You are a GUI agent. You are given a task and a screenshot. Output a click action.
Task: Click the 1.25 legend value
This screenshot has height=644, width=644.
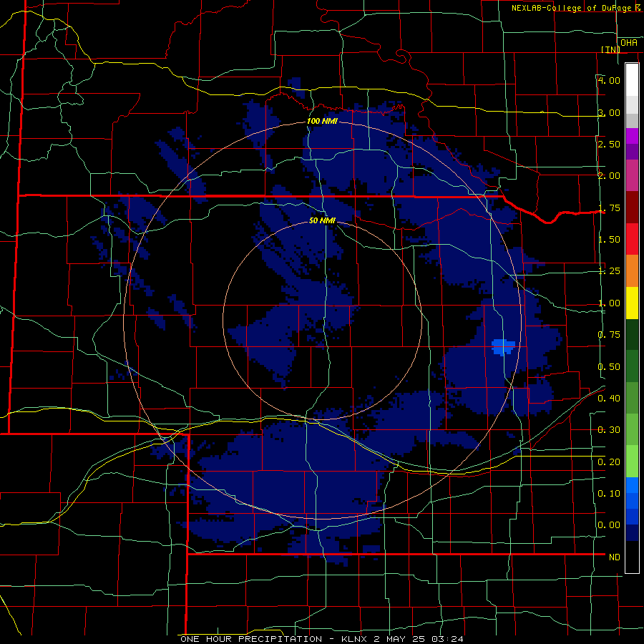609,271
